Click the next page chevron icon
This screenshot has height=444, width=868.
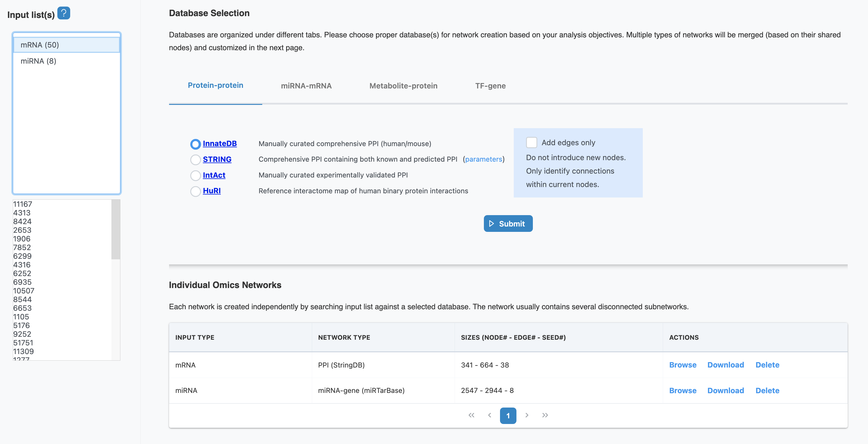click(527, 415)
